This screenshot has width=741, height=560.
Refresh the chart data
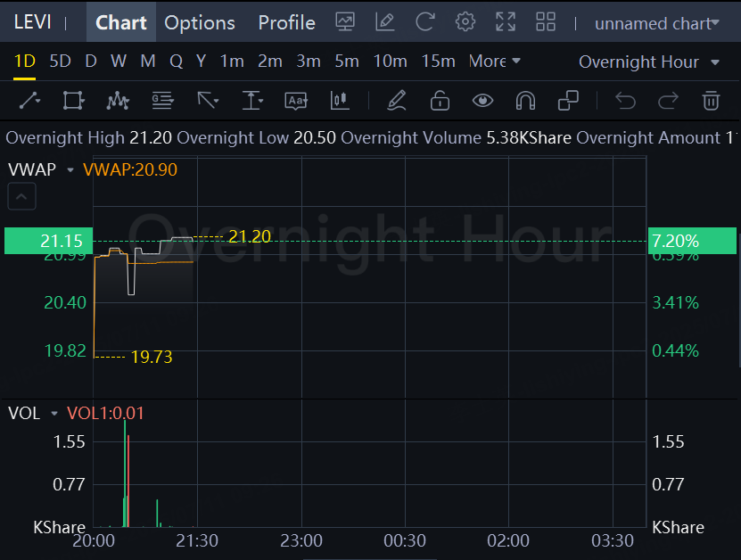pos(425,22)
